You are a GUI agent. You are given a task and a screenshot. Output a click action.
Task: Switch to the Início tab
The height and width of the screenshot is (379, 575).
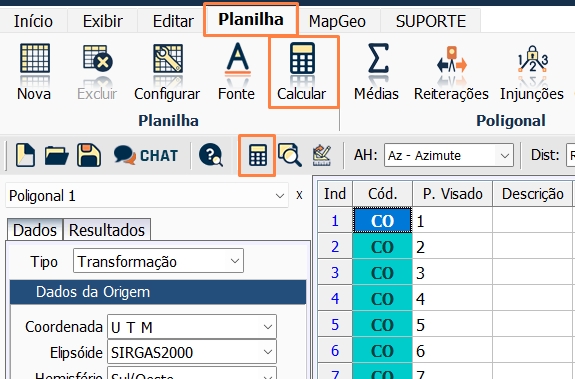point(33,21)
